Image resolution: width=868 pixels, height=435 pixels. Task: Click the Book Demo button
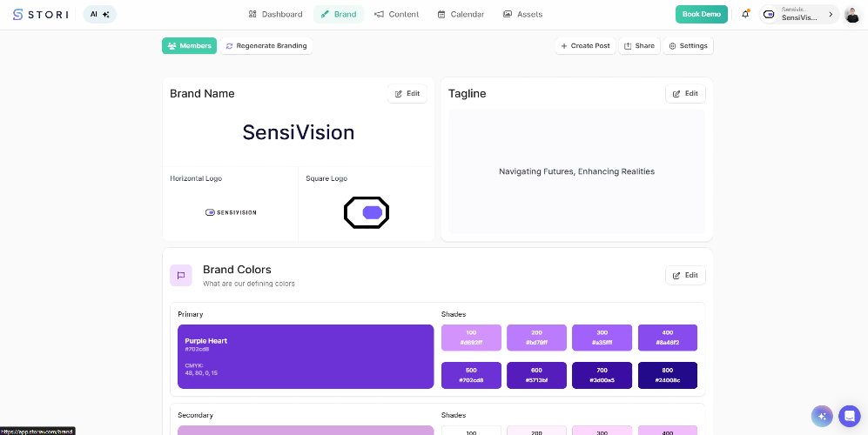tap(701, 14)
